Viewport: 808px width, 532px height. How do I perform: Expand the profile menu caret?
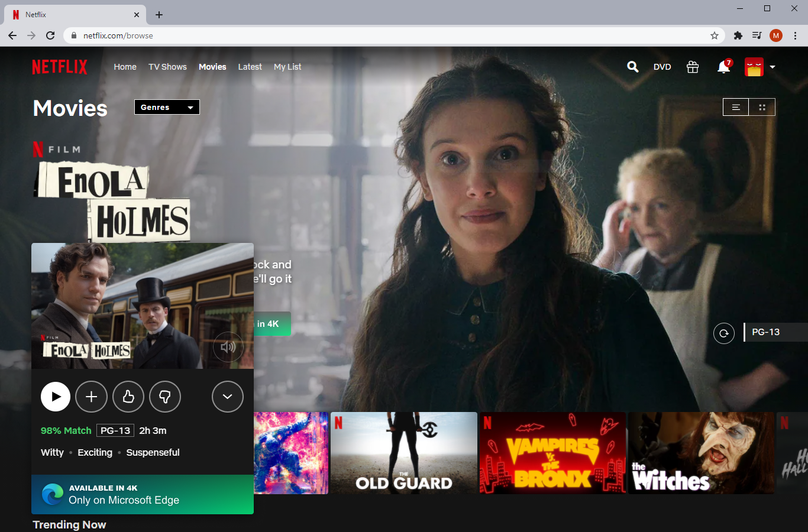(772, 67)
